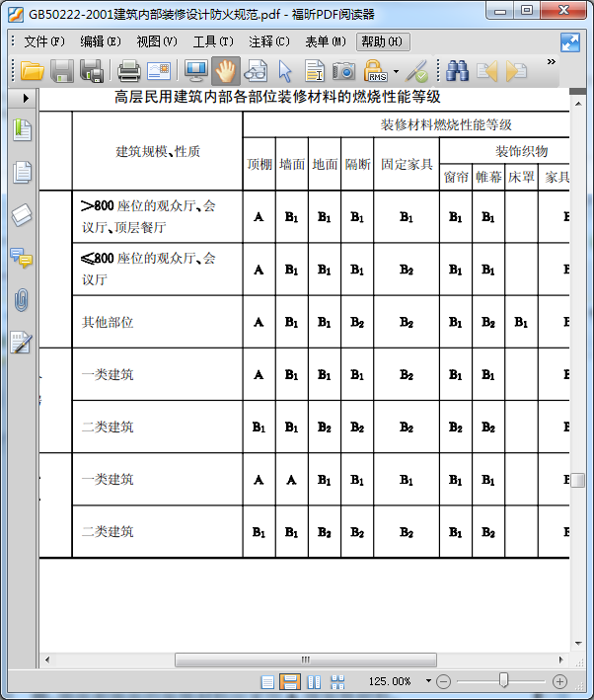Image resolution: width=594 pixels, height=700 pixels.
Task: Open the Comments panel icon
Action: click(x=22, y=258)
